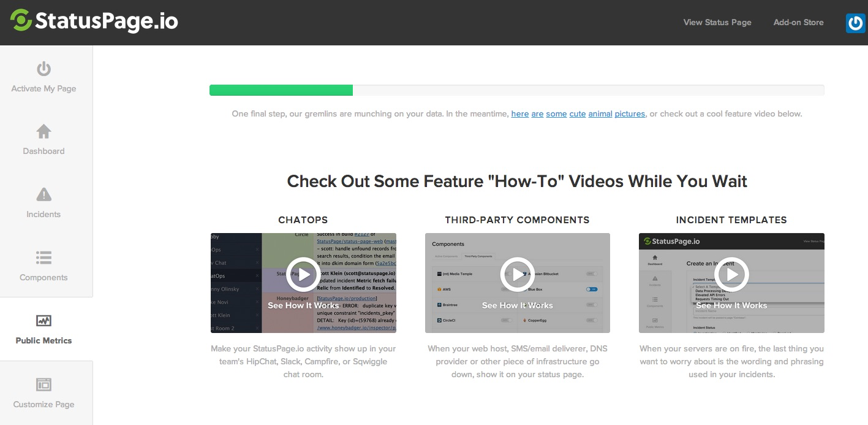
Task: Click the StatusPage.io logo in header
Action: pyautogui.click(x=94, y=21)
